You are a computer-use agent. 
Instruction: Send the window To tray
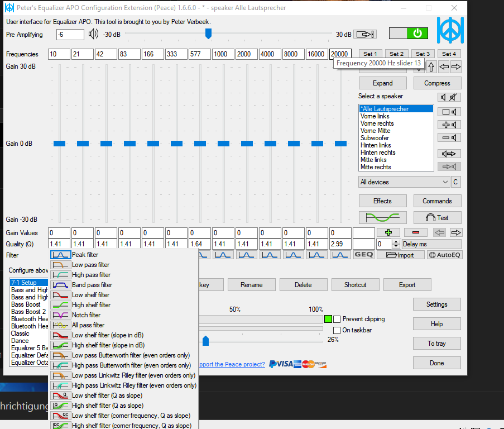click(437, 344)
